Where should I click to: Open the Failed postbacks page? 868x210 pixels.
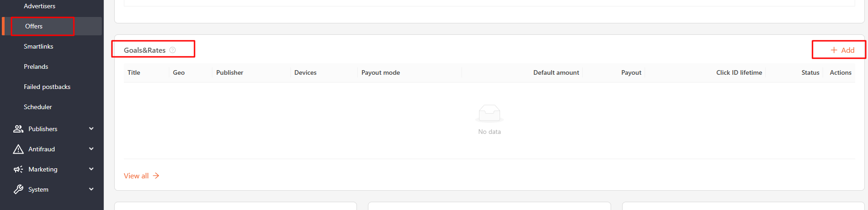pos(47,87)
